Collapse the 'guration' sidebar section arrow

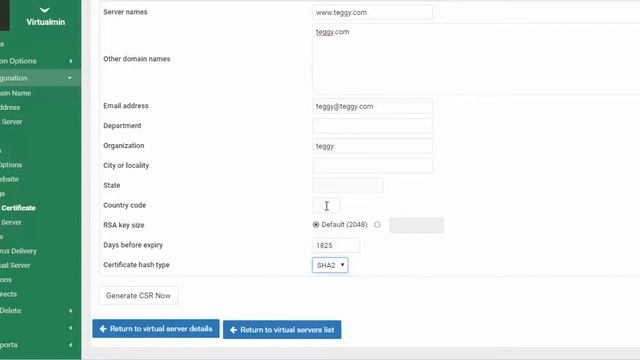click(x=70, y=78)
